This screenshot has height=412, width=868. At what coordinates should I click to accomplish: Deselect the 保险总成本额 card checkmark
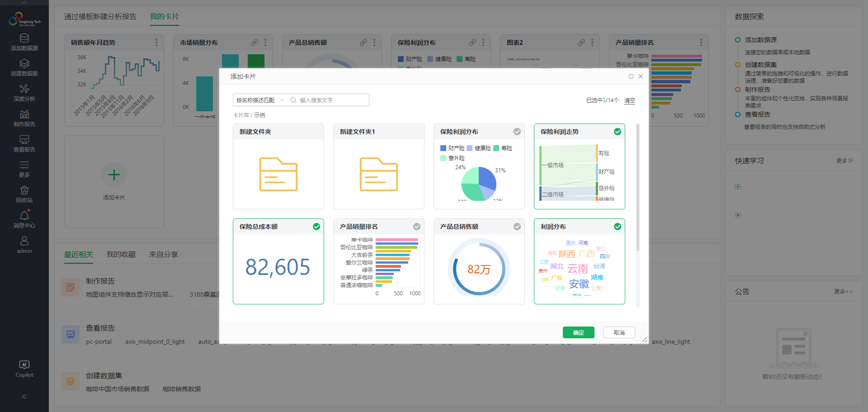(316, 227)
